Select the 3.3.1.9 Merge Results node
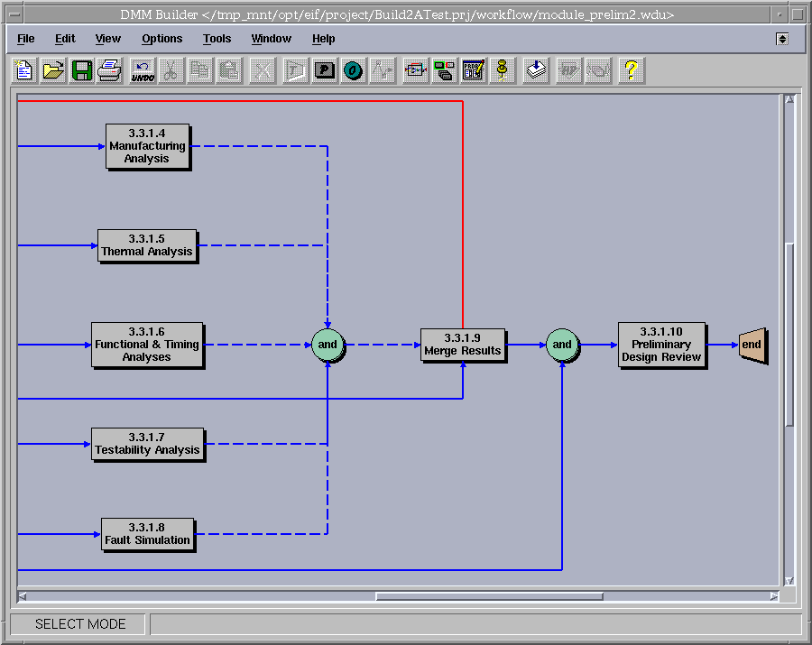 click(x=463, y=345)
